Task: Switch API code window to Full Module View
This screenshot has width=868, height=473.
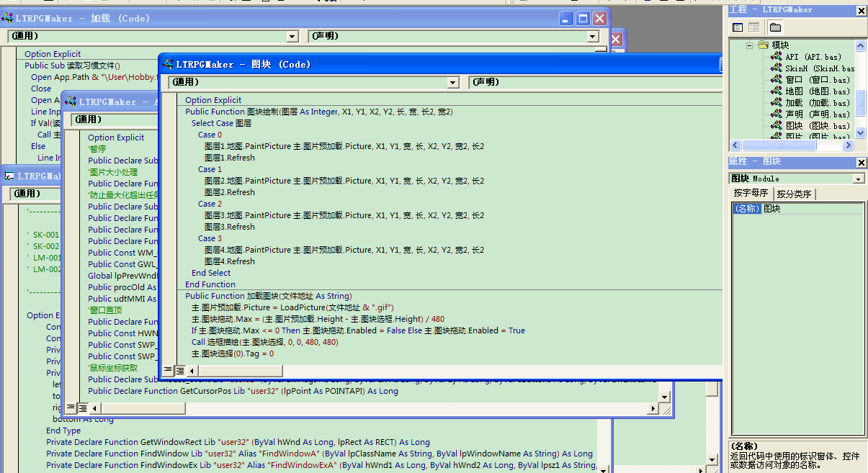Action: coord(84,408)
